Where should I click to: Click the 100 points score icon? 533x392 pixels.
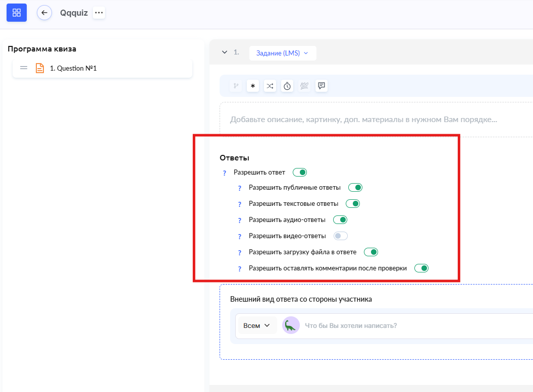click(304, 86)
